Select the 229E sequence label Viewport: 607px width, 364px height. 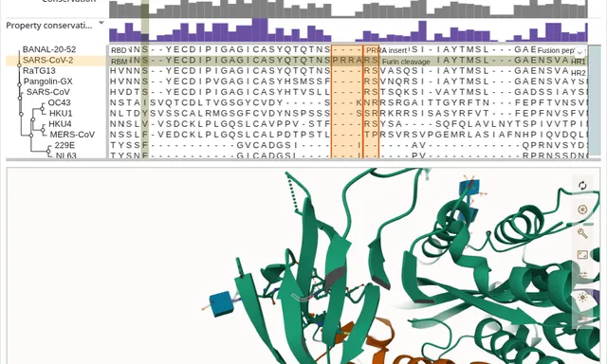64,145
